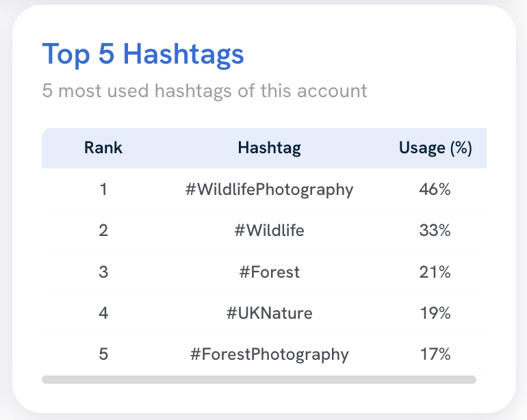Click the 21% usage value
Screen dimensions: 527x420
435,272
